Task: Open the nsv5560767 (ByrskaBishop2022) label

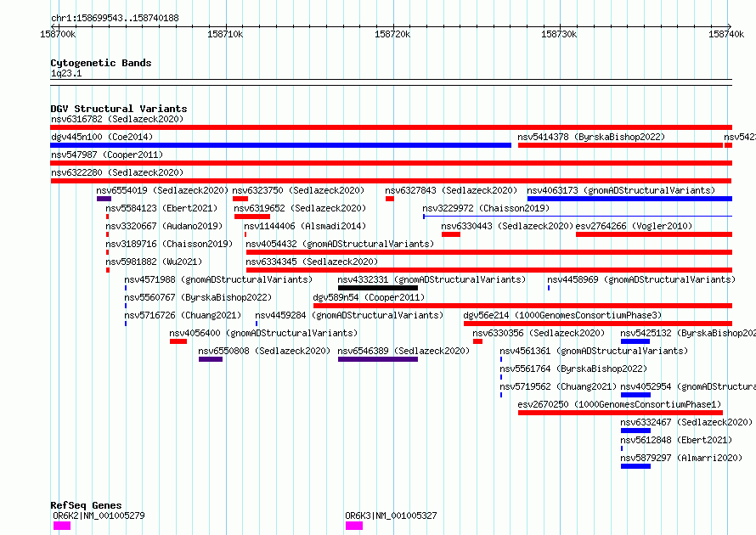Action: 198,297
